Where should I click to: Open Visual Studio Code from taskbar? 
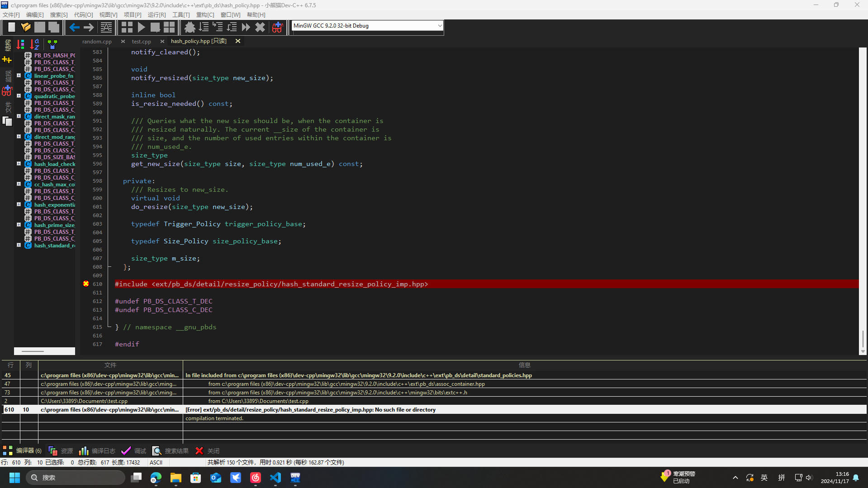pos(275,477)
